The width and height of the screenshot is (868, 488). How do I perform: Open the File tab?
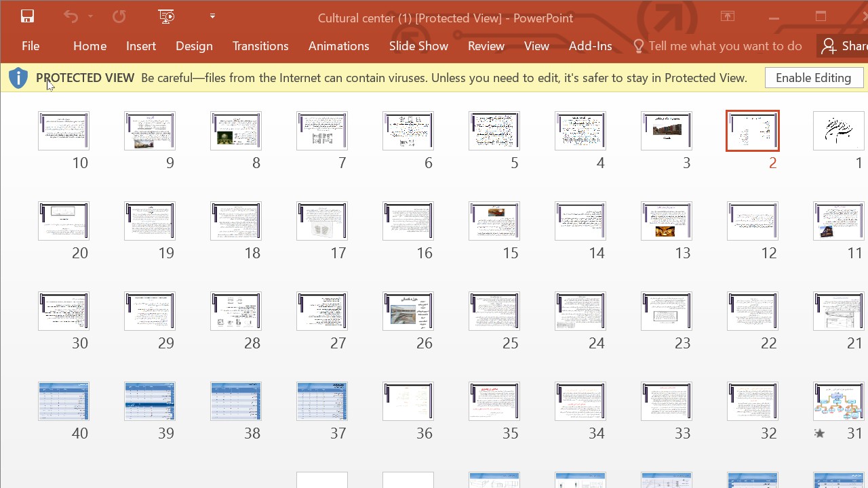[x=31, y=46]
